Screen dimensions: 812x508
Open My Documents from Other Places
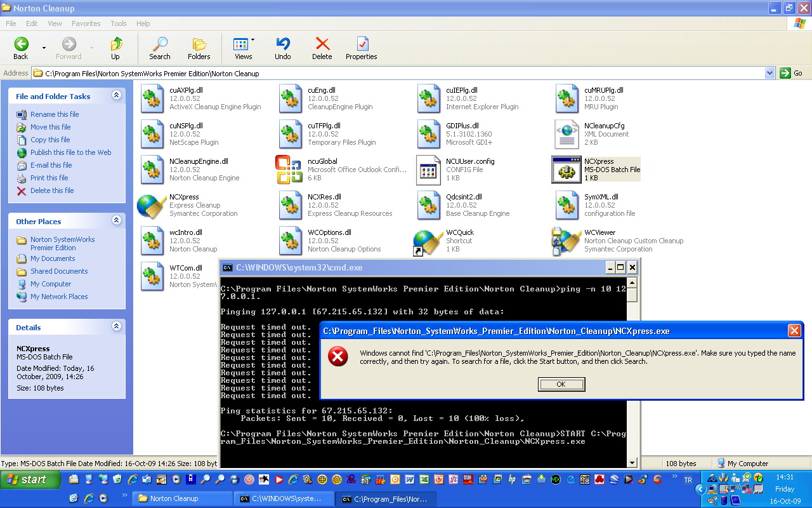tap(53, 258)
